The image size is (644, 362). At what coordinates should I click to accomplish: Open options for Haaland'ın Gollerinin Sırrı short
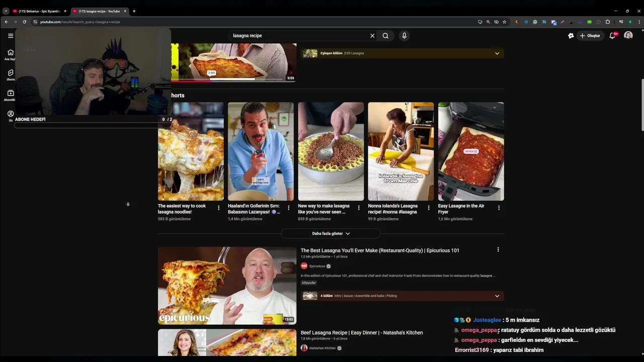[x=288, y=208]
